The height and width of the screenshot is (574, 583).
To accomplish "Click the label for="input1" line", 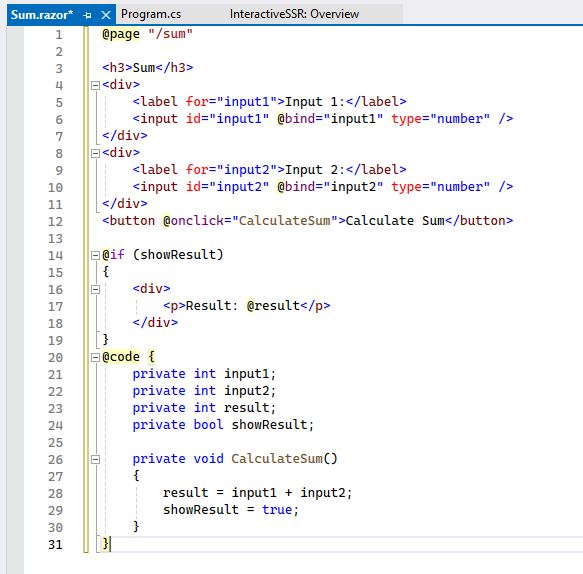I will tap(270, 102).
